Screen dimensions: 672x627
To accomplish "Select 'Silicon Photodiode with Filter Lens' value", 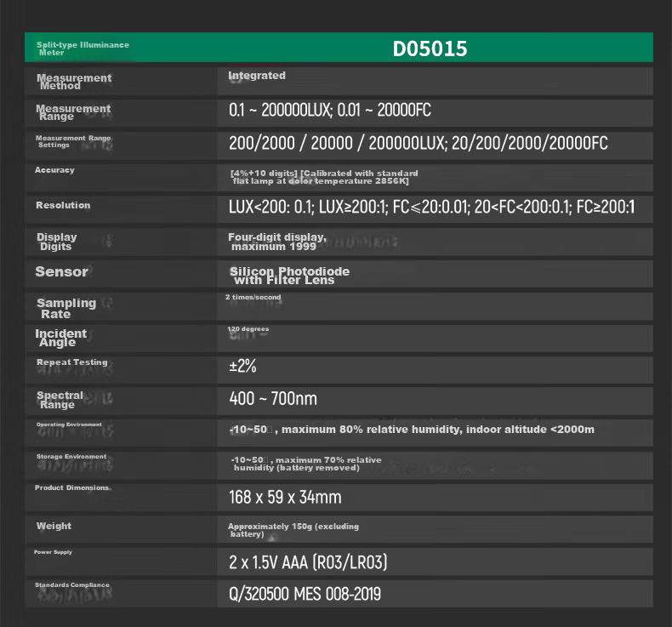I will (289, 275).
